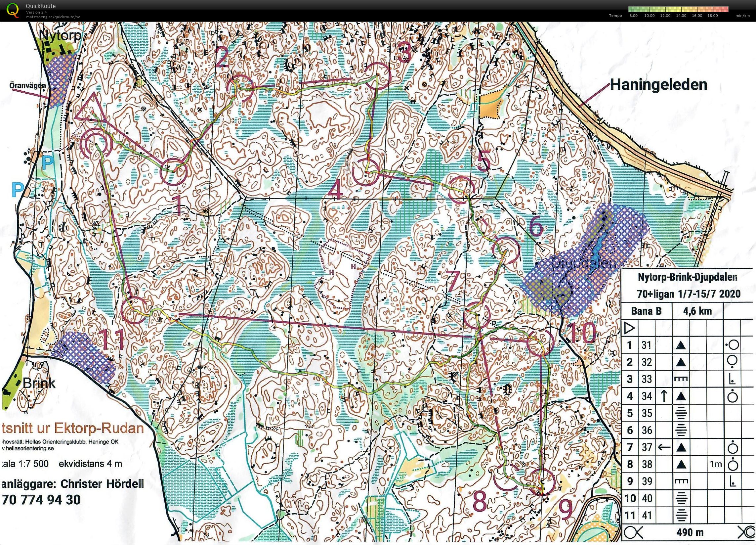The height and width of the screenshot is (545, 756).
Task: Select control circle 3 on the map
Action: [x=377, y=76]
